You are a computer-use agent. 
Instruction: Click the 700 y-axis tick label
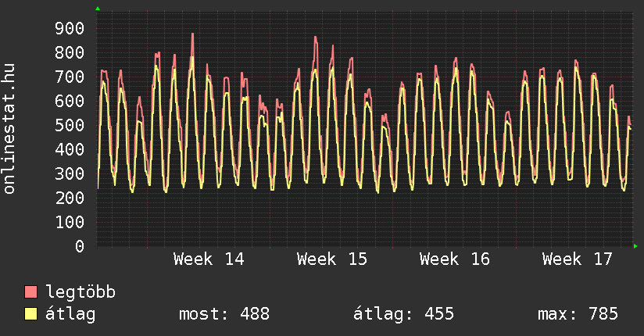click(x=70, y=77)
